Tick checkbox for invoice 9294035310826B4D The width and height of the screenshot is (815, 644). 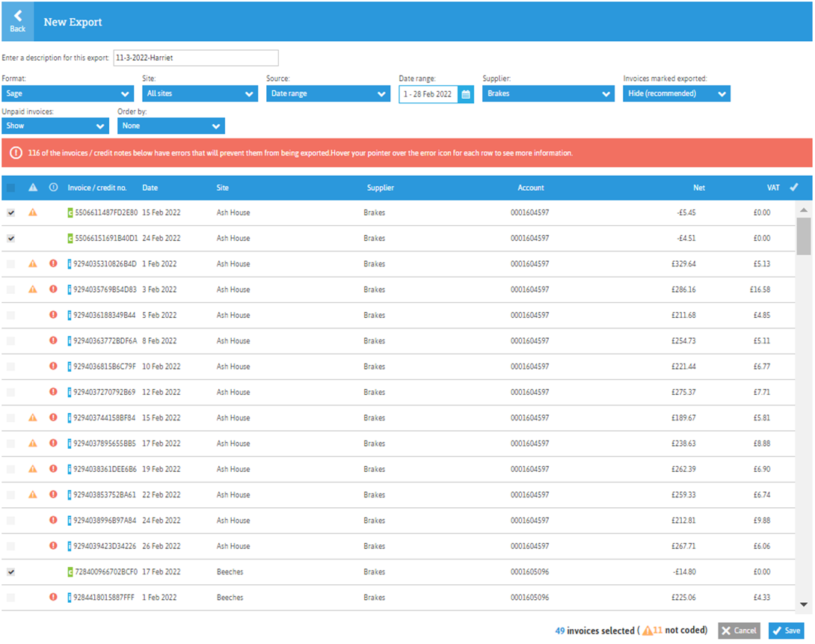click(11, 263)
